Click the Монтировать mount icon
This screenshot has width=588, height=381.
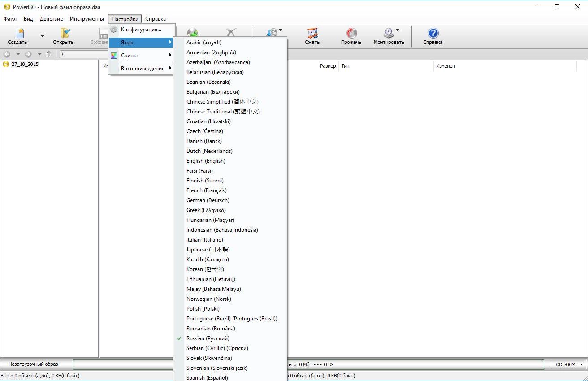tap(389, 33)
